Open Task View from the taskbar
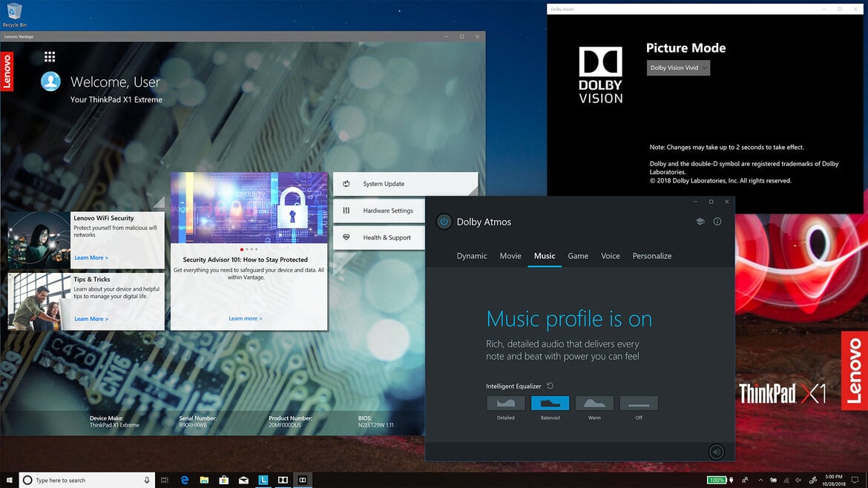Image resolution: width=868 pixels, height=488 pixels. 165,480
